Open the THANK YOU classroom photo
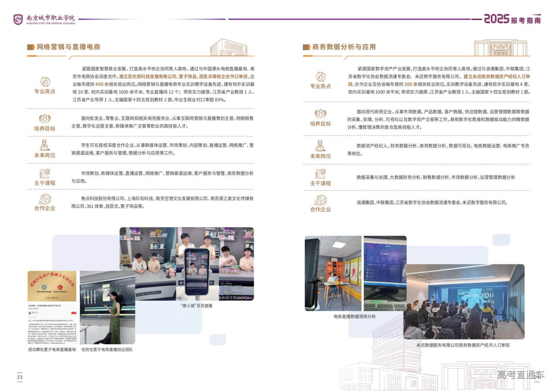 464,302
